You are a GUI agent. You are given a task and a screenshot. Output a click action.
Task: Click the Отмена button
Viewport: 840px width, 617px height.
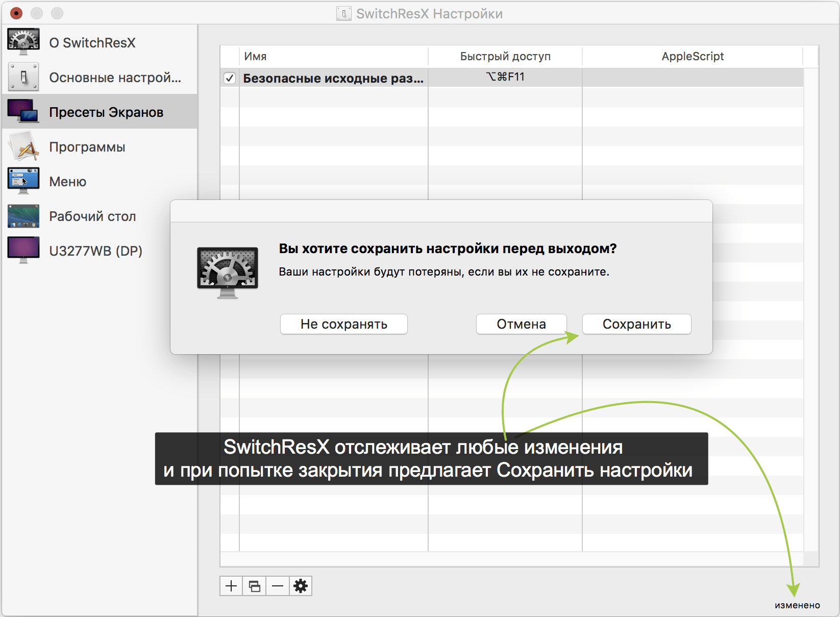(x=522, y=324)
